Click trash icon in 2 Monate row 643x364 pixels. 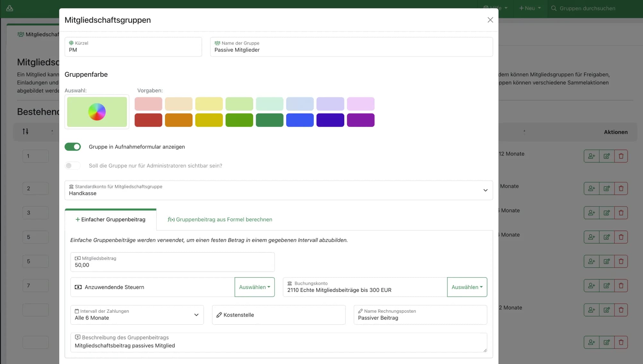pos(621,310)
